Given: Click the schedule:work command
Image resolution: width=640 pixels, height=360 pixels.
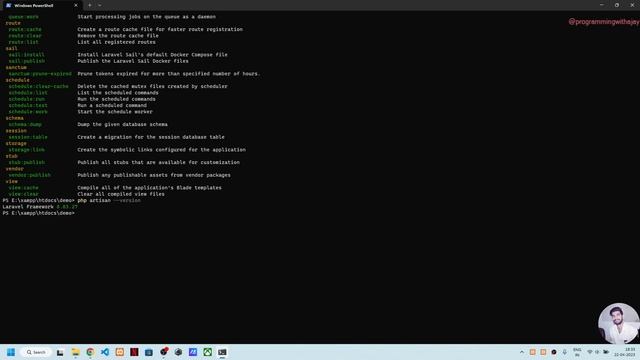Looking at the screenshot, I should click(x=28, y=112).
